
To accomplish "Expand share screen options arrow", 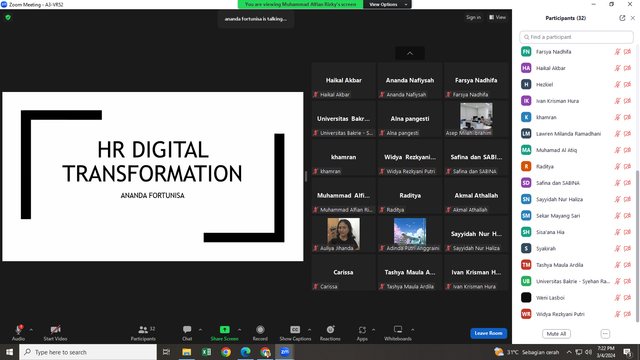I will tap(240, 330).
